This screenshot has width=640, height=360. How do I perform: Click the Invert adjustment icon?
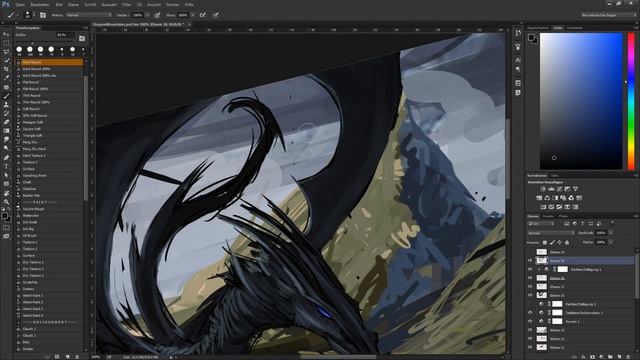point(543,207)
